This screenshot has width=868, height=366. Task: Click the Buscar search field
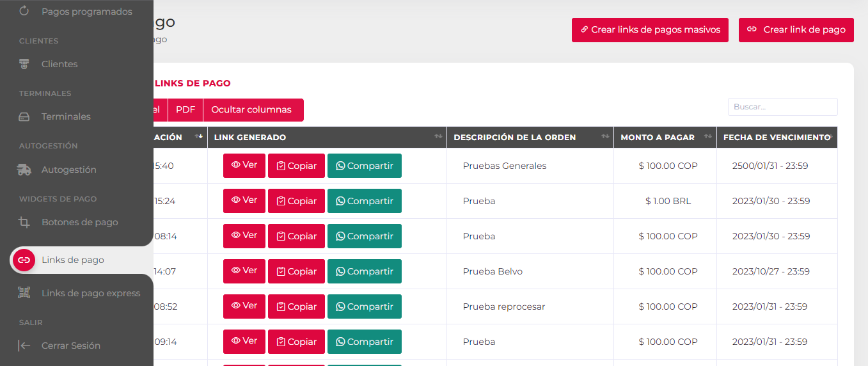(782, 107)
